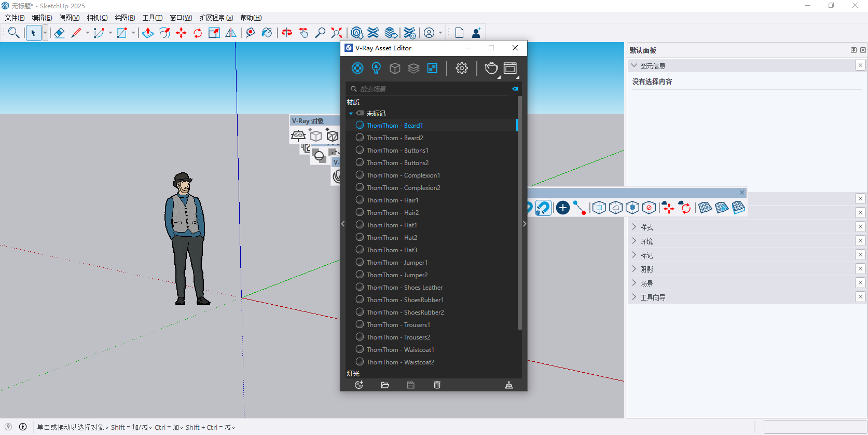Expand the 场景 panel section
The width and height of the screenshot is (868, 435).
click(634, 283)
